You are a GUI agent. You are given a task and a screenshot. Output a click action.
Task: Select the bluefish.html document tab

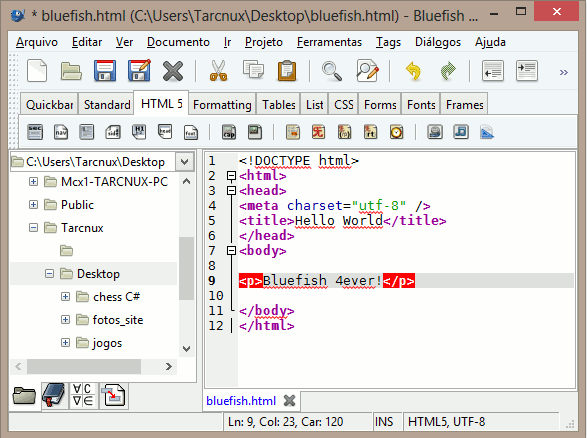click(241, 401)
